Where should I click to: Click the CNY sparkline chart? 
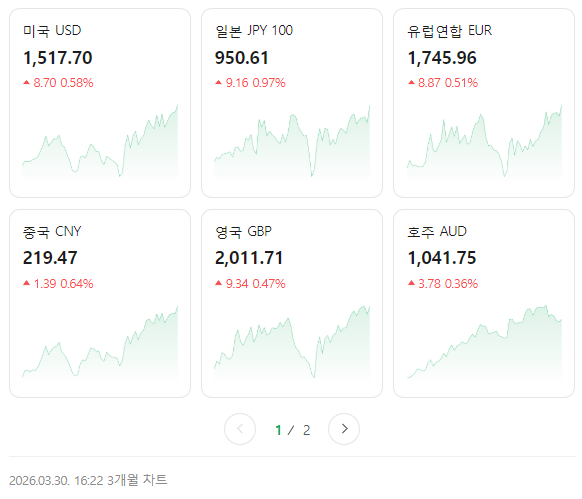pyautogui.click(x=100, y=343)
